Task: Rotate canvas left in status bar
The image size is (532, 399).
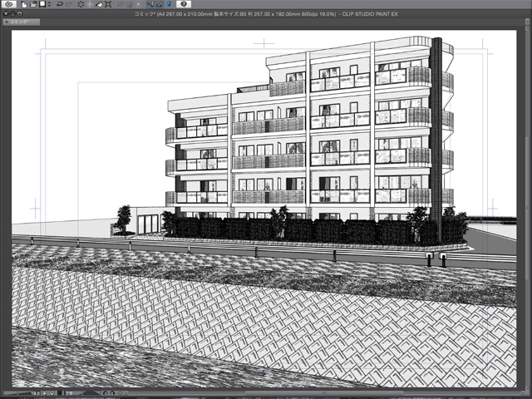Action: click(x=106, y=393)
